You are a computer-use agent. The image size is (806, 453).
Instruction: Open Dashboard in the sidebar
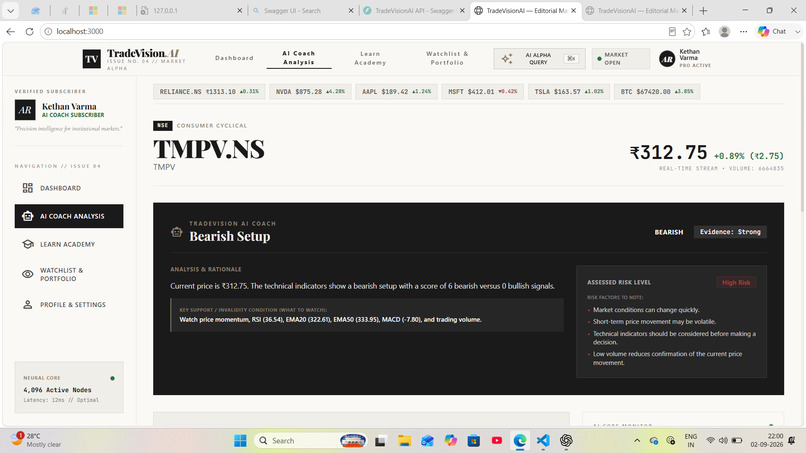(69, 188)
